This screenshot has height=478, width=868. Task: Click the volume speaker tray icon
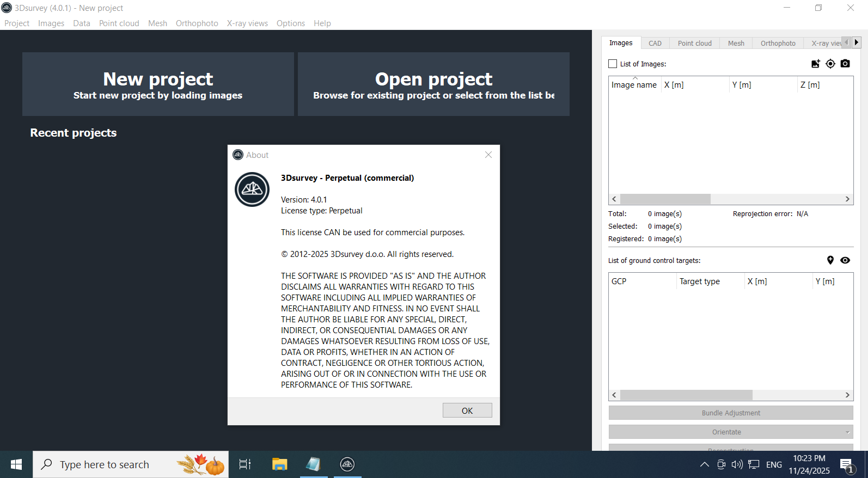[737, 464]
